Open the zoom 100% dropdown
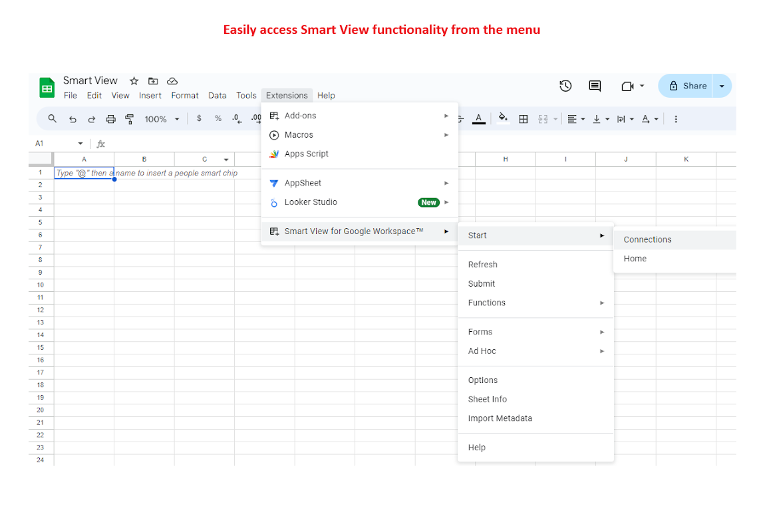763x532 pixels. (x=162, y=119)
